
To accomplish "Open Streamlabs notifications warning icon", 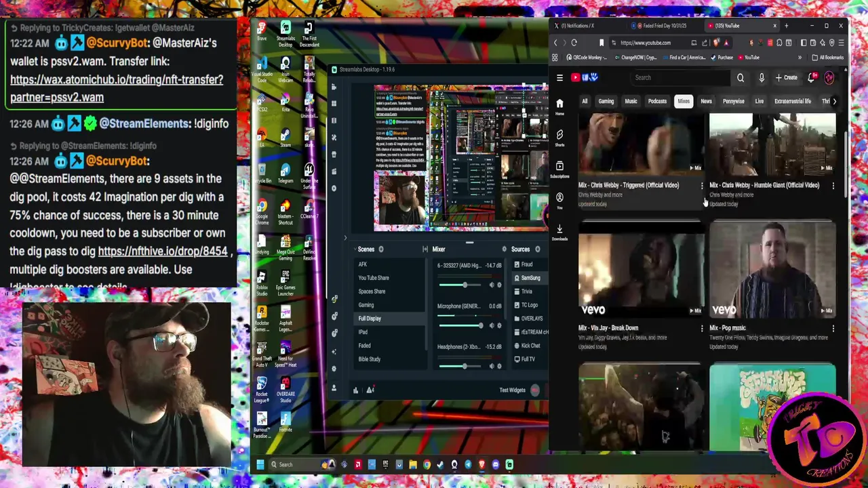I will 370,390.
